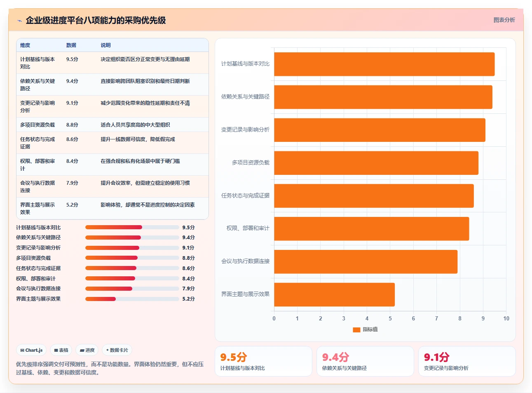532x393 pixels.
Task: Click the 9.1分 value beside its progress bar
Action: (188, 248)
